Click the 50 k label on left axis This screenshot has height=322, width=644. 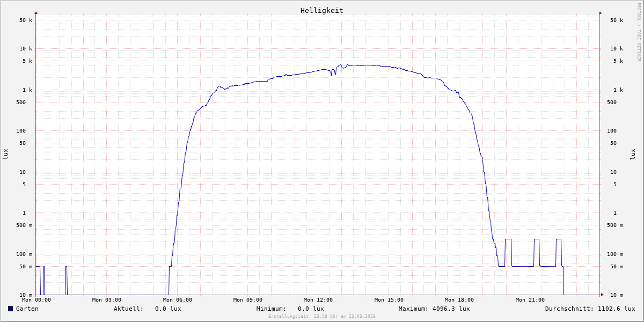26,20
